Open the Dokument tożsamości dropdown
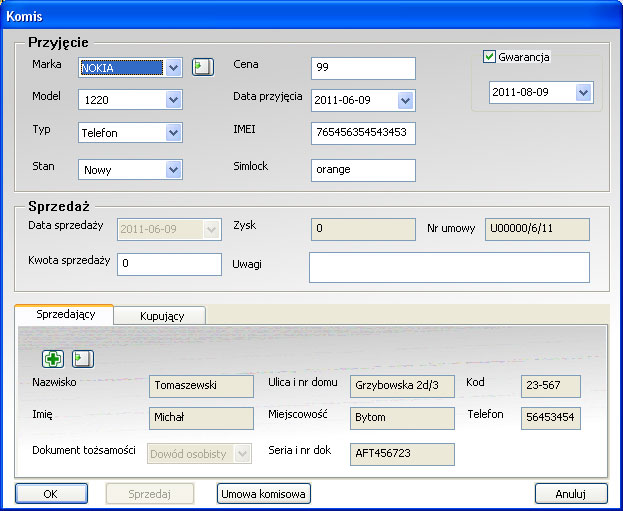 click(242, 453)
